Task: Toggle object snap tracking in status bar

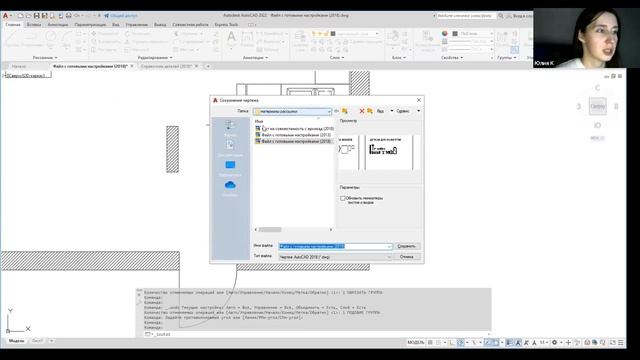Action: click(x=487, y=342)
